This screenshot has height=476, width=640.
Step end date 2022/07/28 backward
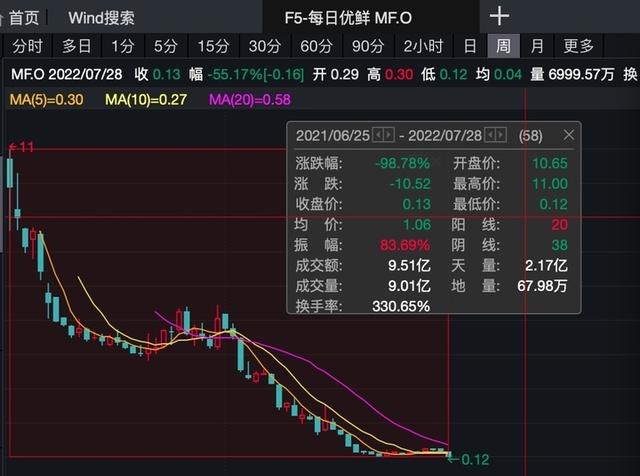tap(491, 135)
